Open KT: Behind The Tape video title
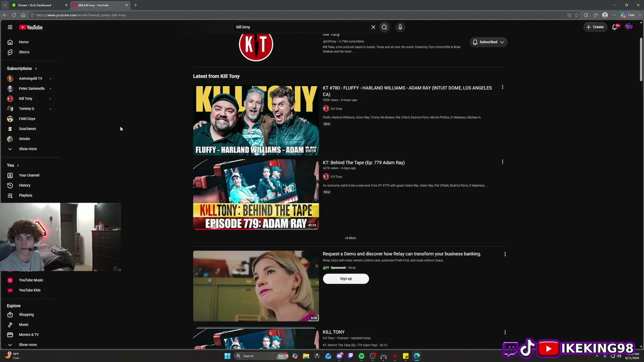 coord(364,163)
